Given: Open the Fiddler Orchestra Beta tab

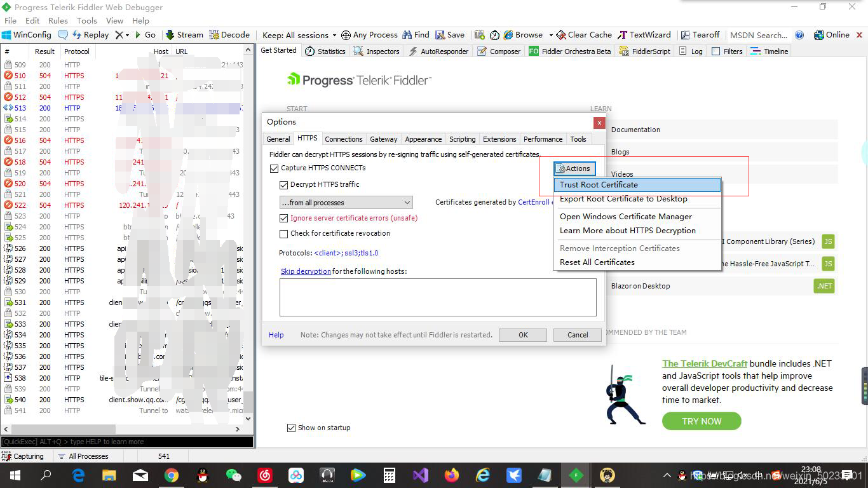Looking at the screenshot, I should (x=569, y=51).
